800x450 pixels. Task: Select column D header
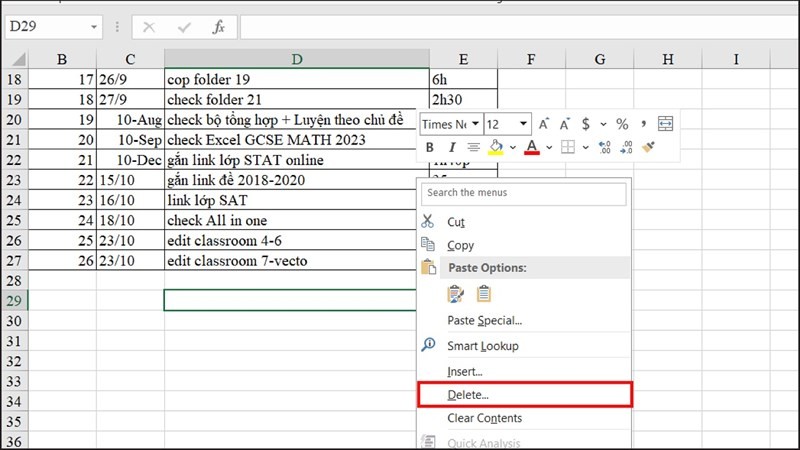(x=297, y=59)
